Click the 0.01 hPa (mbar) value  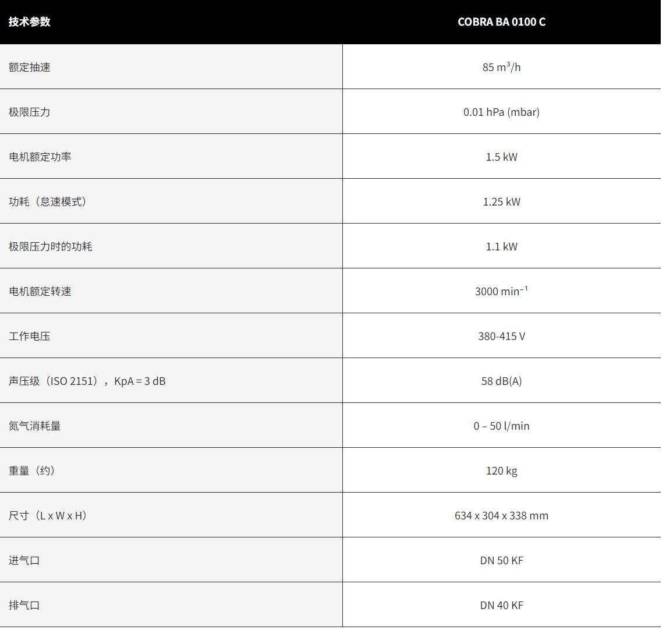click(x=501, y=112)
